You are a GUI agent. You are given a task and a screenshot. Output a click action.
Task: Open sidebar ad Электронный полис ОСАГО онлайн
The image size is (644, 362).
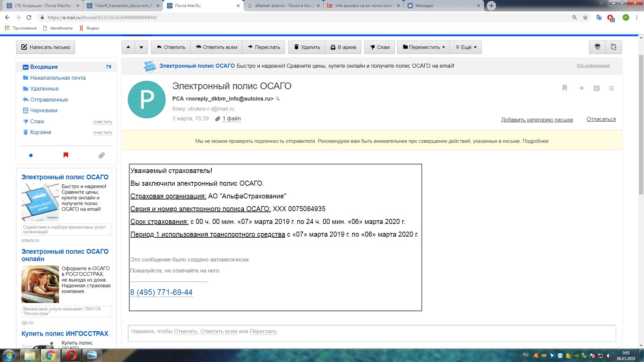[65, 255]
